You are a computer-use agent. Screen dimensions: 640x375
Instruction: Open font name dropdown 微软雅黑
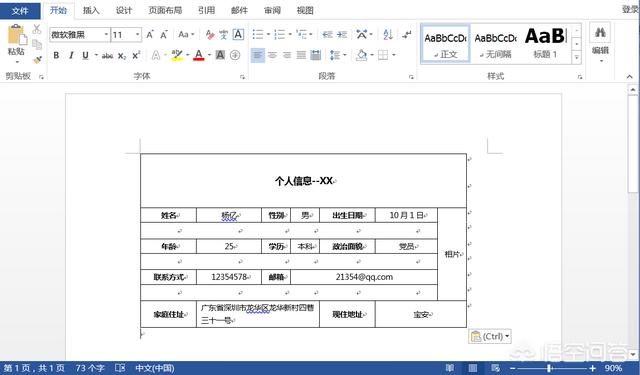click(106, 35)
